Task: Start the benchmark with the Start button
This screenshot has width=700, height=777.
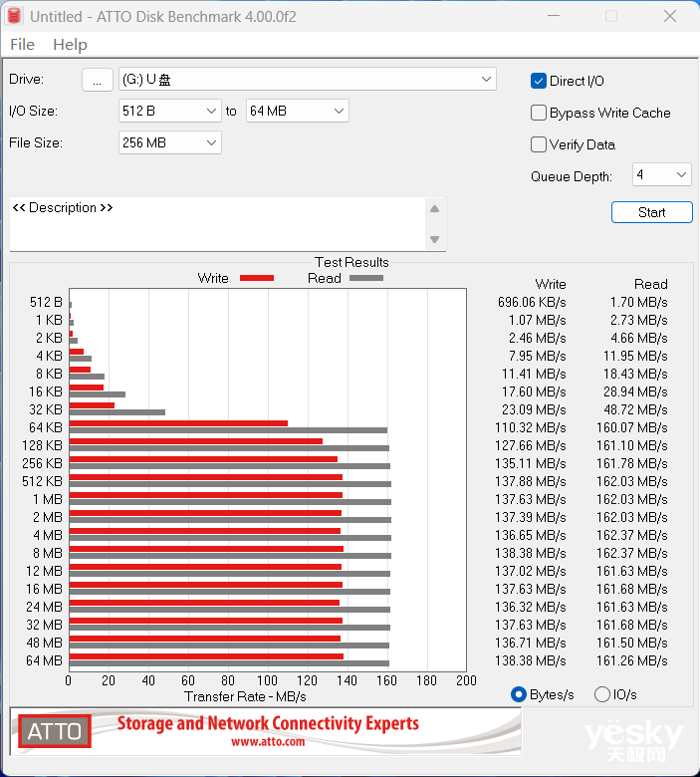Action: coord(652,212)
